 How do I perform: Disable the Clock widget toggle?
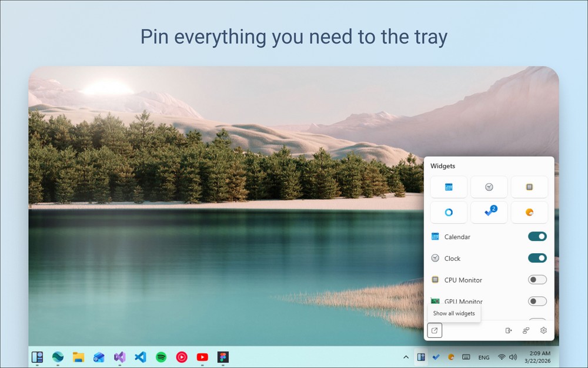click(x=537, y=258)
